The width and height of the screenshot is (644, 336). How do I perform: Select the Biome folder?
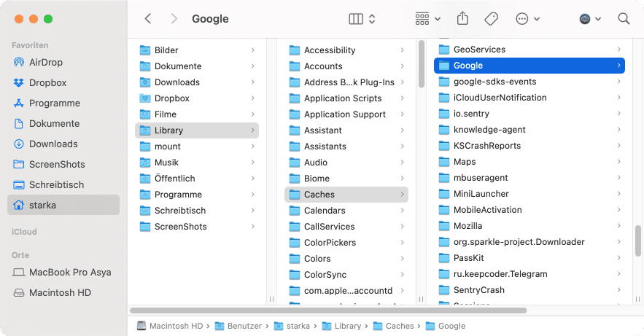[346, 179]
